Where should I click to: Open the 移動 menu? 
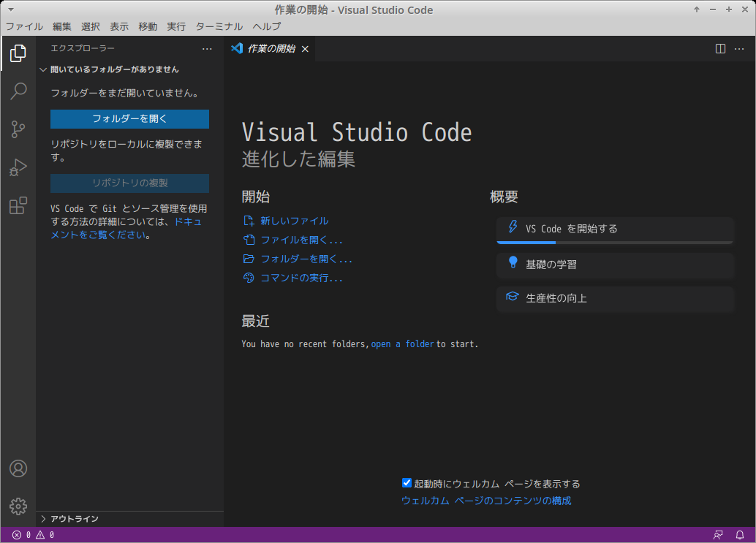[148, 26]
